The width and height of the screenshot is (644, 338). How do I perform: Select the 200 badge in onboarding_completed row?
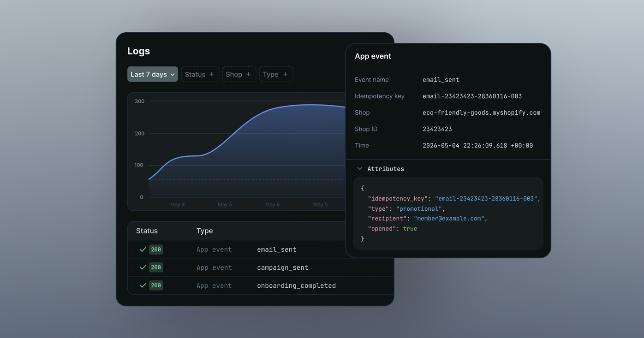pyautogui.click(x=156, y=285)
